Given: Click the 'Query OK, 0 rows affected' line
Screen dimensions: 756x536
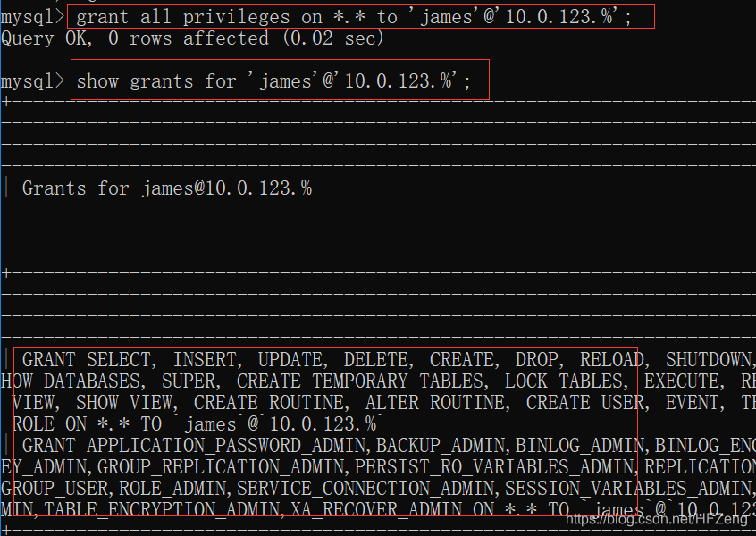Looking at the screenshot, I should click(x=192, y=38).
